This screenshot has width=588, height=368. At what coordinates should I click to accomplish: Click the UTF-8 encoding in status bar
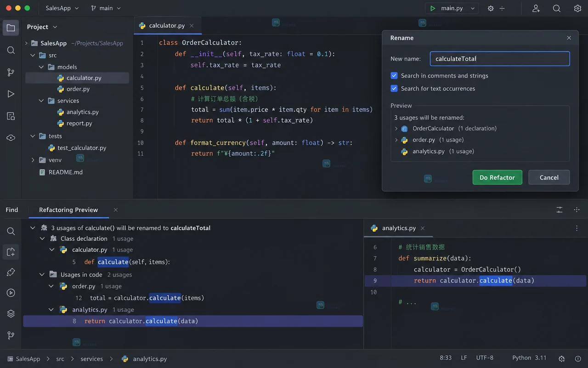coord(485,358)
